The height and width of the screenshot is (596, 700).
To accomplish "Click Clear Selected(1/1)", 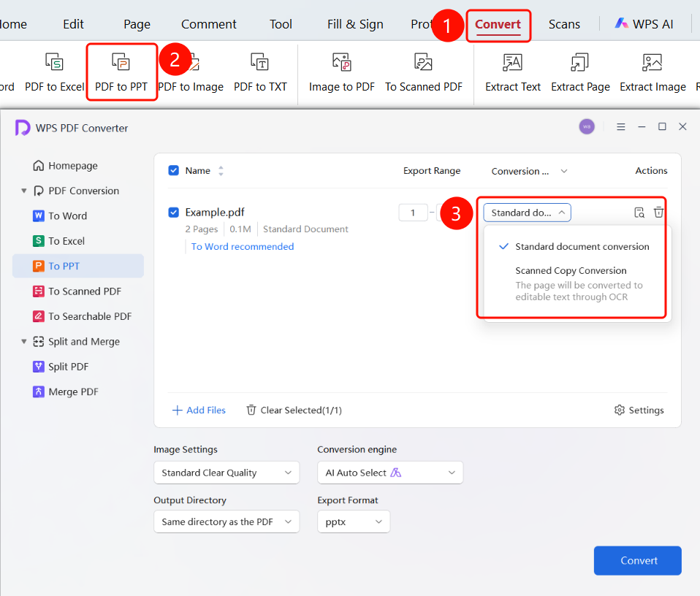I will (294, 410).
